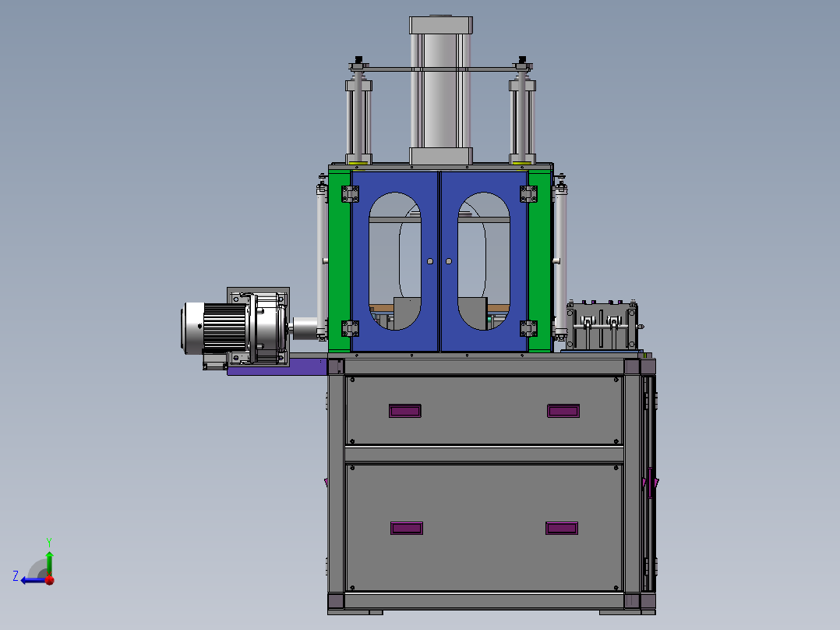Select the purple motor mounting plate
This screenshot has width=840, height=630.
[x=277, y=366]
